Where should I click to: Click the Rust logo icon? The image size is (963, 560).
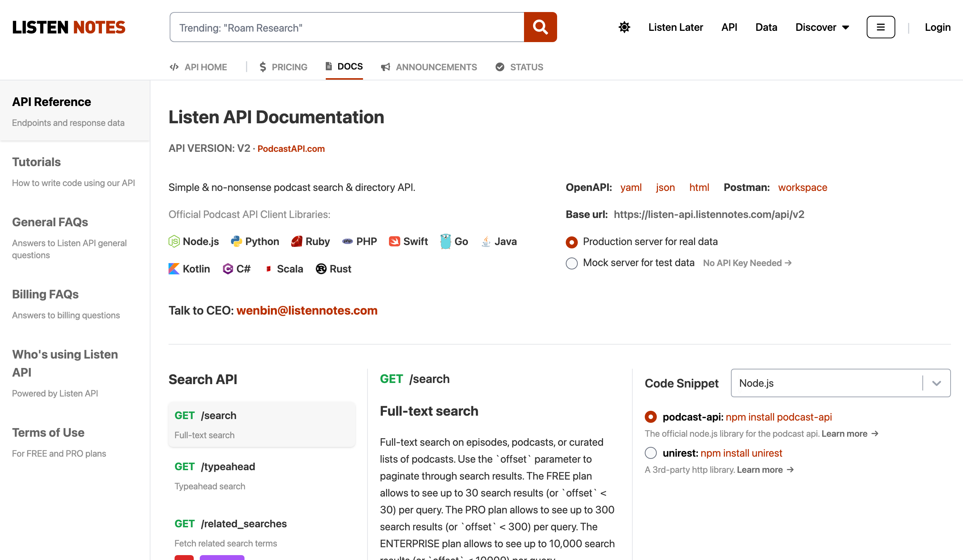pyautogui.click(x=321, y=269)
